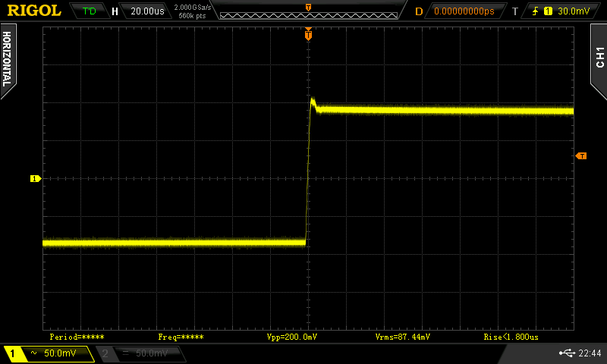Open the HORIZONTAL side tab

click(7, 59)
